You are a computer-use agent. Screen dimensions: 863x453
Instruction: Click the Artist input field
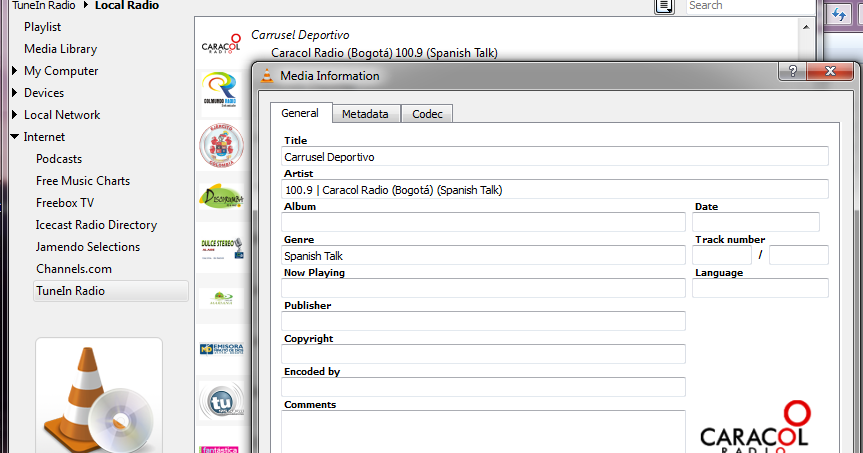[x=555, y=189]
